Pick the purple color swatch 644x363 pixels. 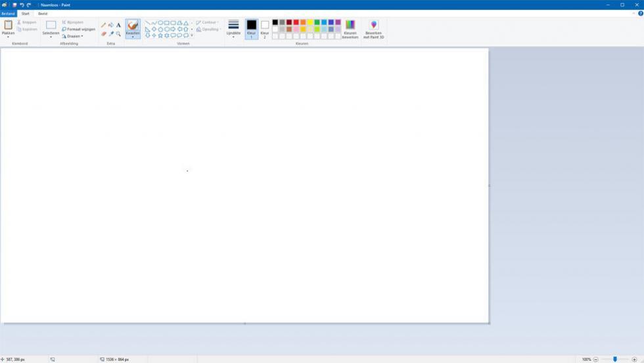338,22
